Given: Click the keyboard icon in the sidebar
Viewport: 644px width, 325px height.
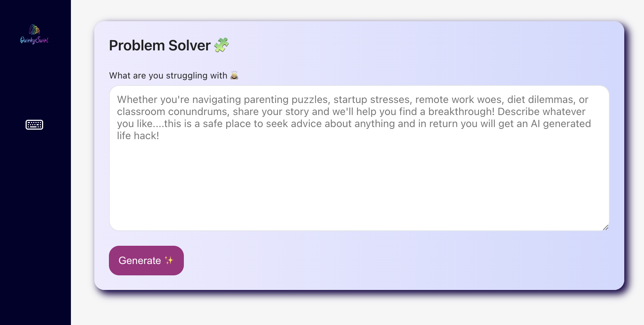Looking at the screenshot, I should tap(34, 124).
